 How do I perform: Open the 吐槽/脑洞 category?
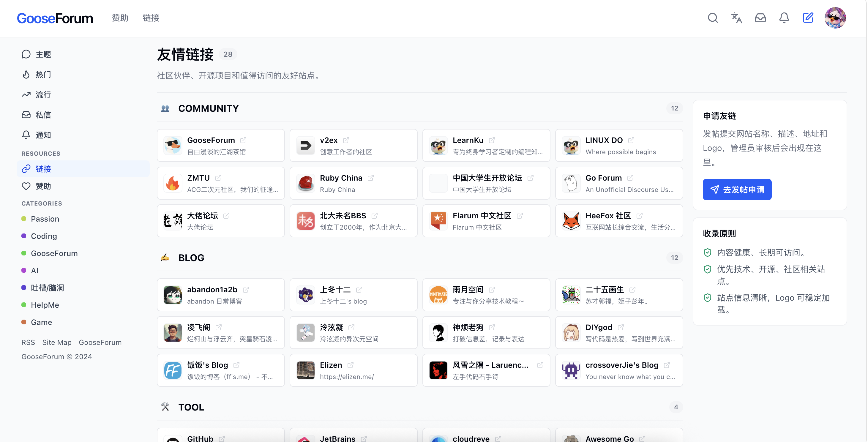coord(42,288)
